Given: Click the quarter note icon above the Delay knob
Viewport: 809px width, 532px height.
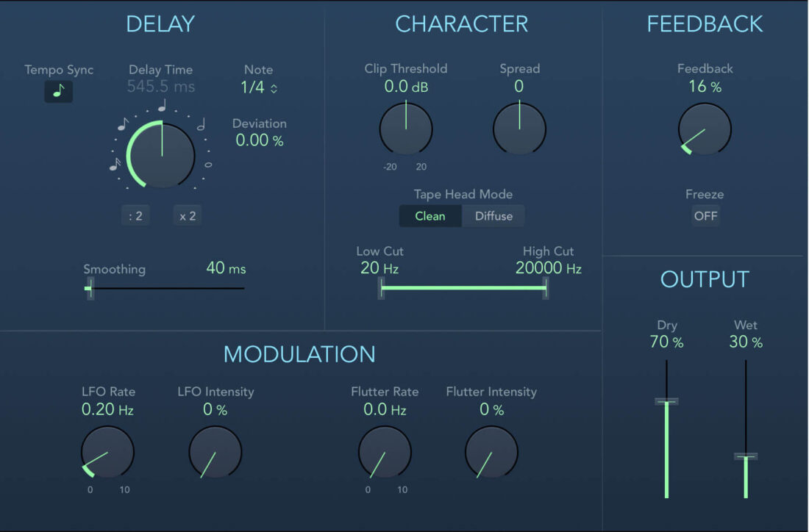Looking at the screenshot, I should (x=163, y=105).
